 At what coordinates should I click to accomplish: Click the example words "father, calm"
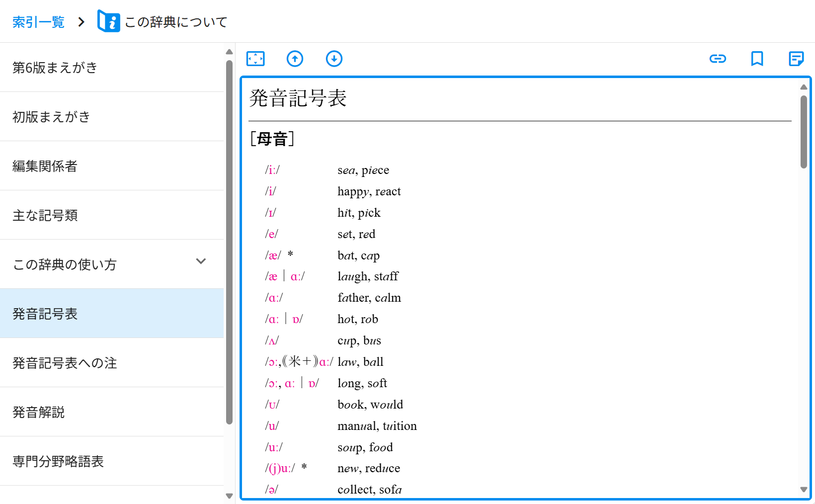(x=369, y=298)
